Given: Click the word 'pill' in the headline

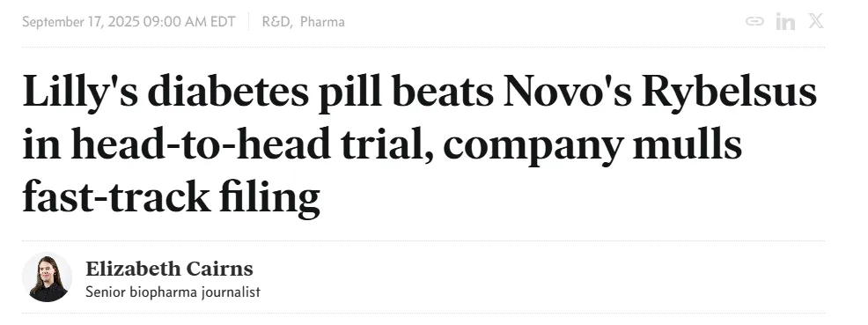Looking at the screenshot, I should tap(349, 92).
